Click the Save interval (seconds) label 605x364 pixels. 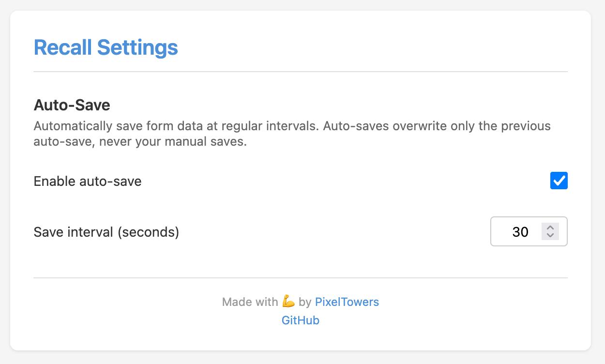point(106,232)
